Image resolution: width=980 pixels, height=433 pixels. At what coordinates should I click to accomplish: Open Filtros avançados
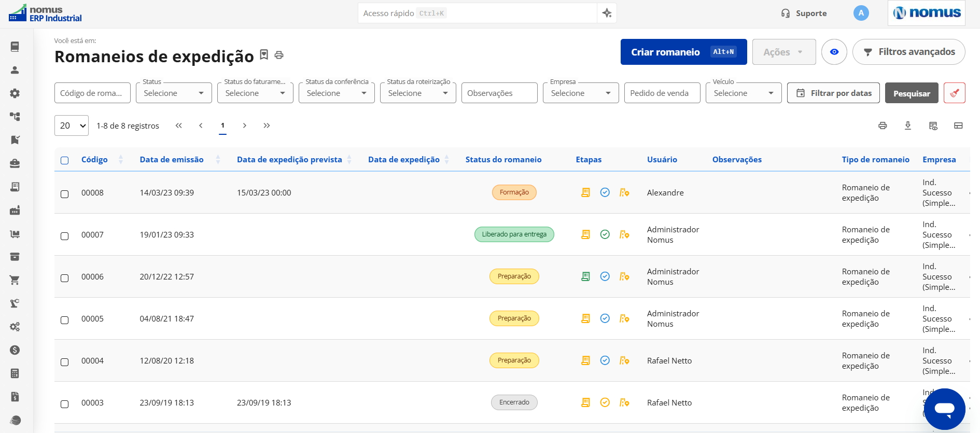(909, 52)
